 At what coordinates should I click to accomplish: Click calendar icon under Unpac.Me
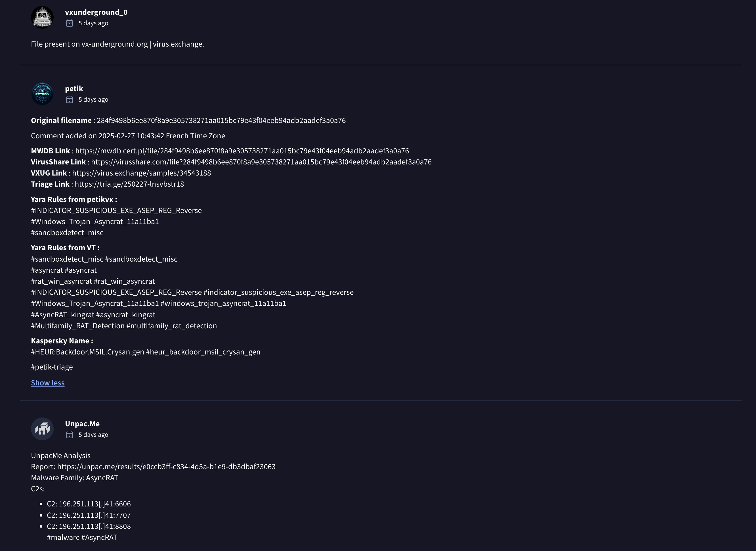coord(69,435)
